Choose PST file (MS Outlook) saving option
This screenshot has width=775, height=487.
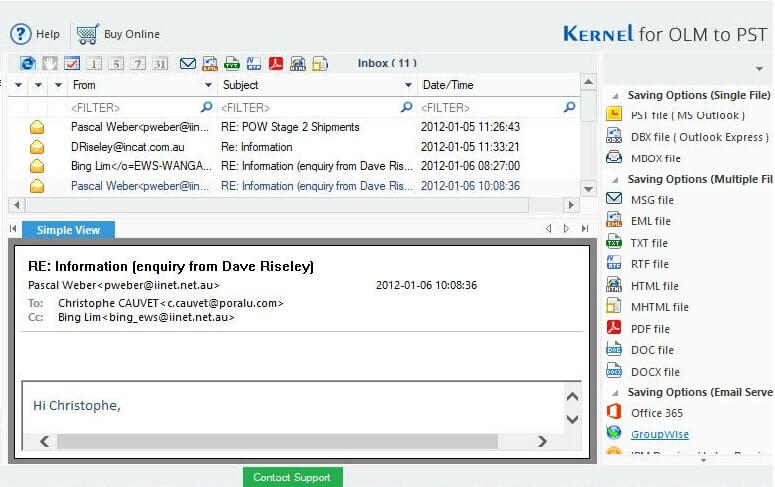(687, 115)
